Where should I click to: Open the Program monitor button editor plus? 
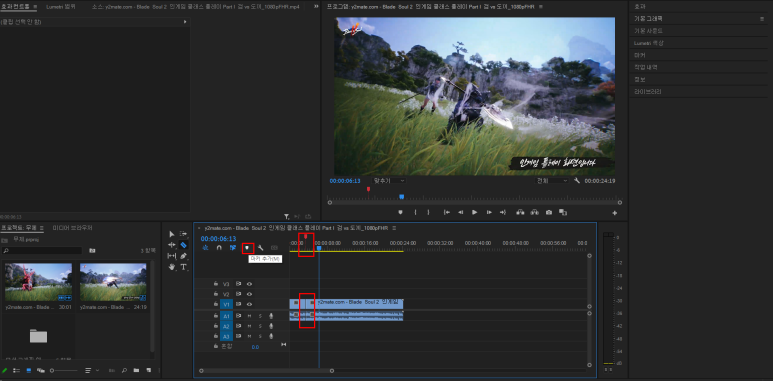tap(614, 213)
